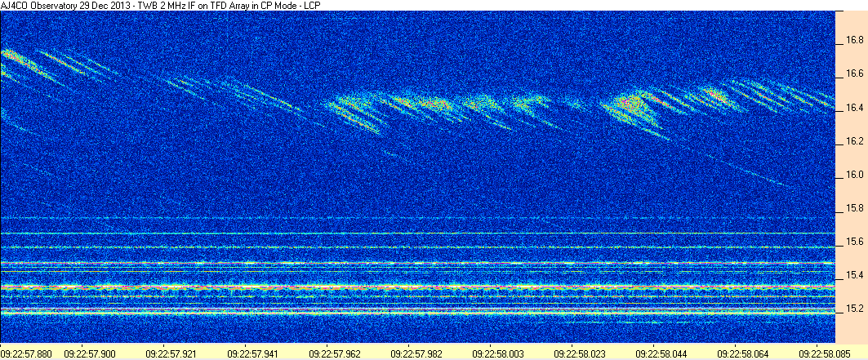Screen dimensions: 868x360
Task: Click the 09:22:58.064 timestamp
Action: pyautogui.click(x=743, y=352)
